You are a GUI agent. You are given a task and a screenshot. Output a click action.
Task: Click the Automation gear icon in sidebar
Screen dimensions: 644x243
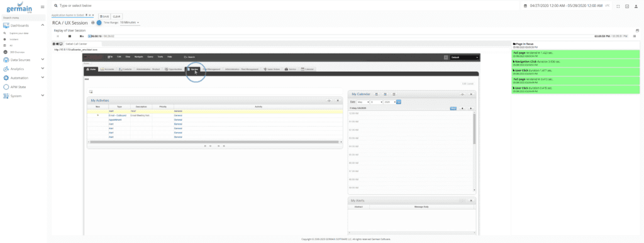coord(6,77)
